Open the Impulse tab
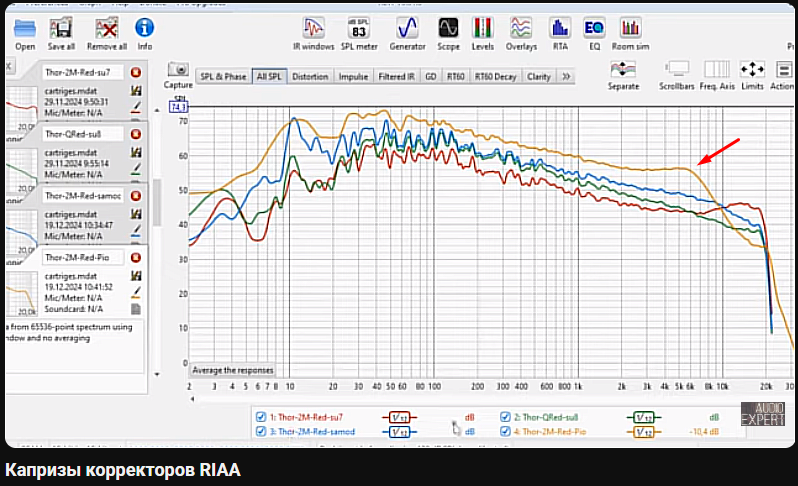Viewport: 798px width, 486px height. pyautogui.click(x=353, y=76)
